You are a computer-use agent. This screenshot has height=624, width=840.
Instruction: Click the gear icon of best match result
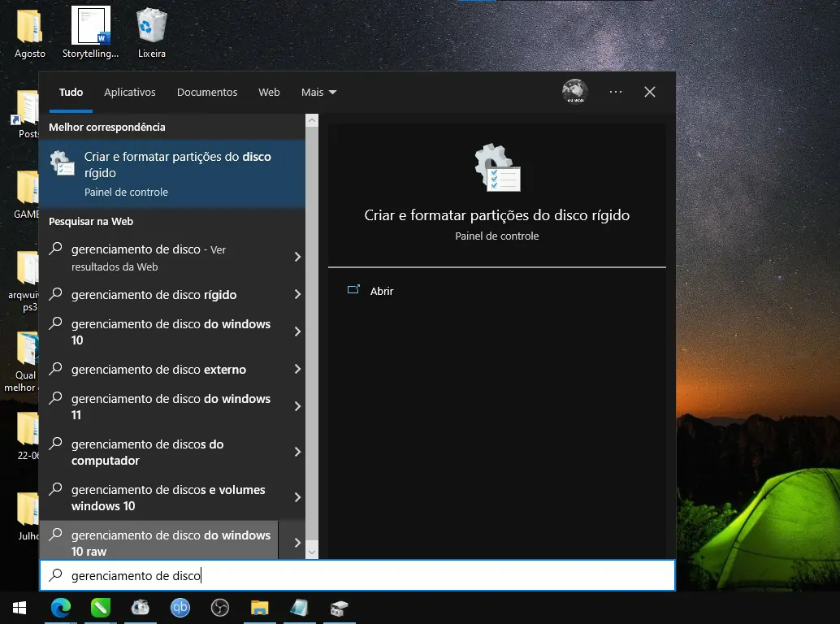[62, 163]
